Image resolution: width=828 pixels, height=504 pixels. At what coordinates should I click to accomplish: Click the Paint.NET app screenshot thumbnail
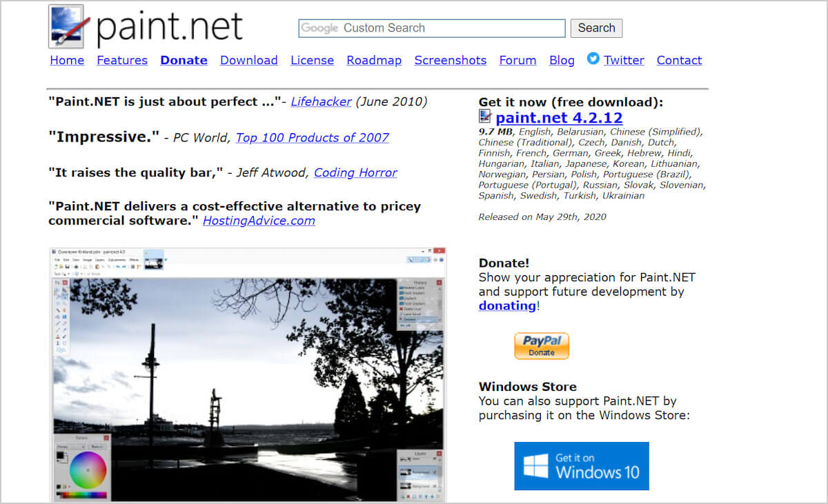(248, 374)
